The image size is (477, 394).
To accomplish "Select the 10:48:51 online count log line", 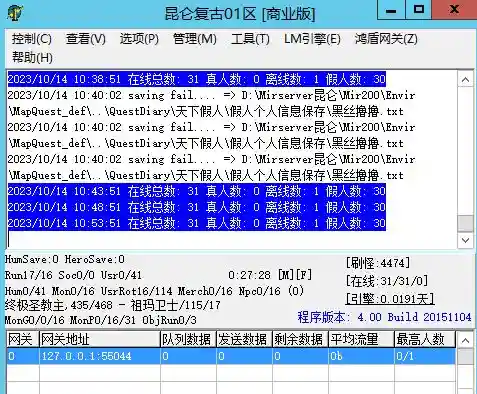I will coord(197,207).
